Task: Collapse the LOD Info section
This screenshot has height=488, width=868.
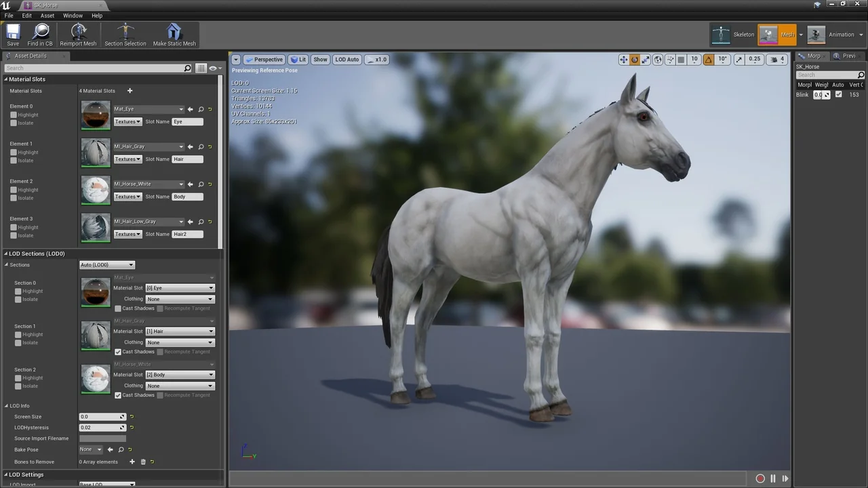Action: [x=6, y=406]
